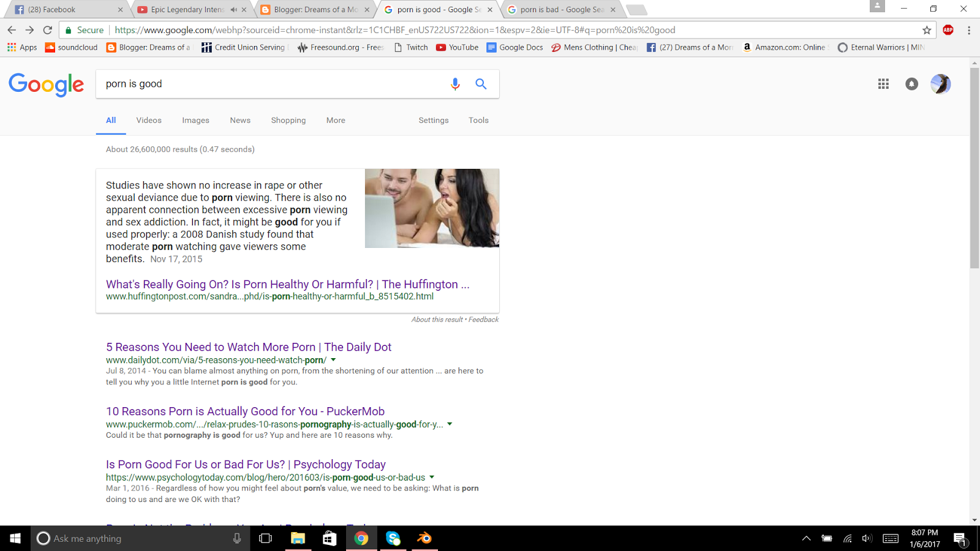This screenshot has width=980, height=551.
Task: Reload the current page
Action: click(x=48, y=29)
